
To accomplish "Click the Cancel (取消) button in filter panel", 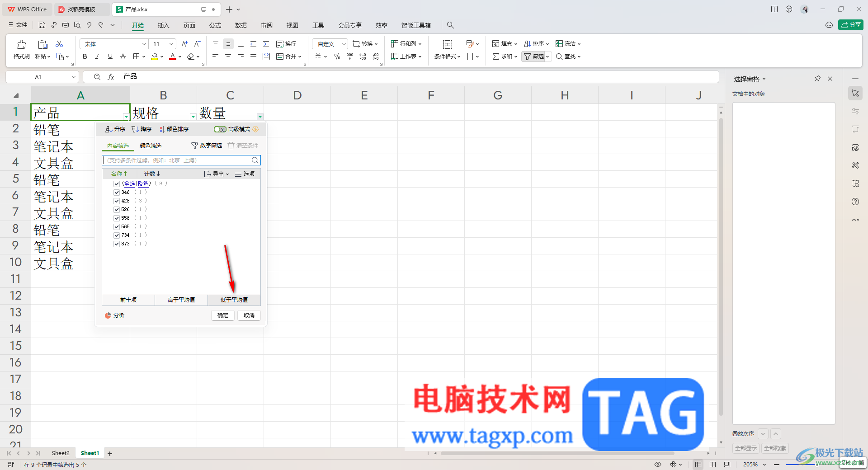I will (249, 315).
